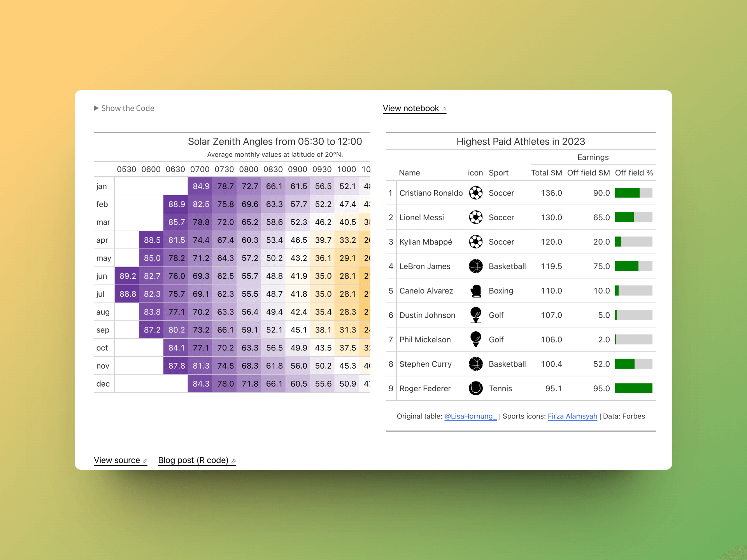Expand the Show the Code section
Screen dimensions: 747x560
(x=123, y=108)
